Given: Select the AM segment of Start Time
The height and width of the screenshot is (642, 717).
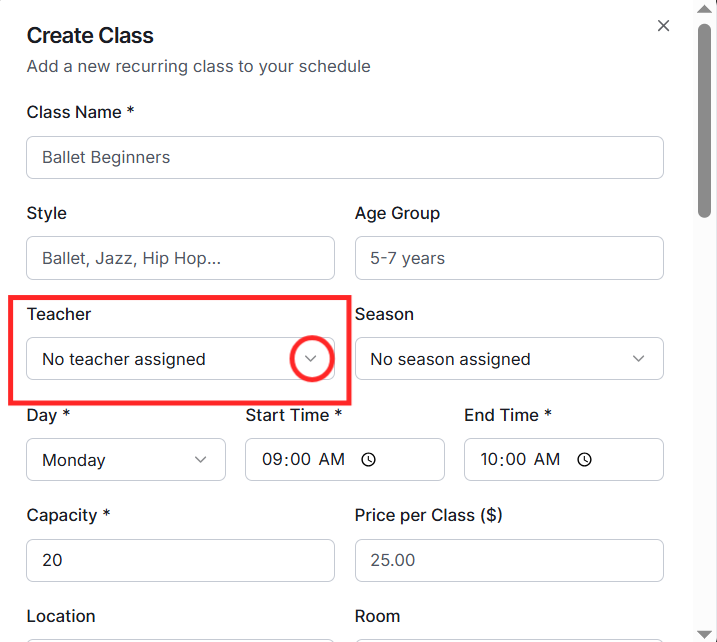Looking at the screenshot, I should click(332, 460).
